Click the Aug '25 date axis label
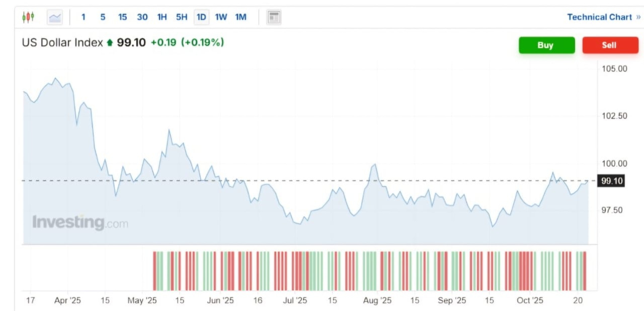644x311 pixels. click(377, 300)
